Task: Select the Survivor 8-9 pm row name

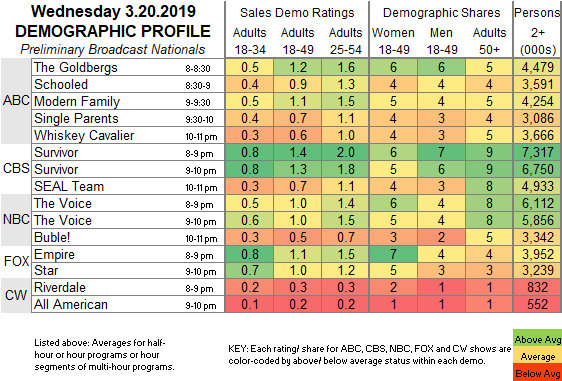Action: [56, 153]
